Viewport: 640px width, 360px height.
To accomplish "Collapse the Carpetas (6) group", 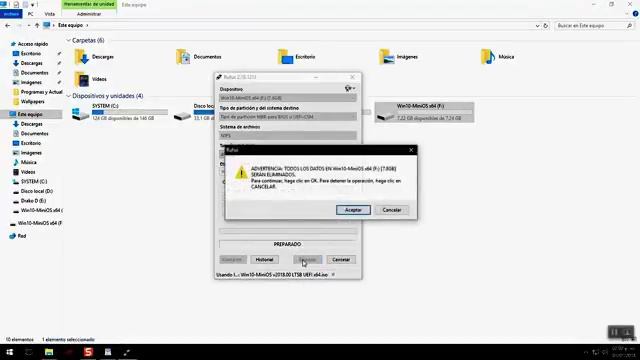I will click(x=69, y=40).
